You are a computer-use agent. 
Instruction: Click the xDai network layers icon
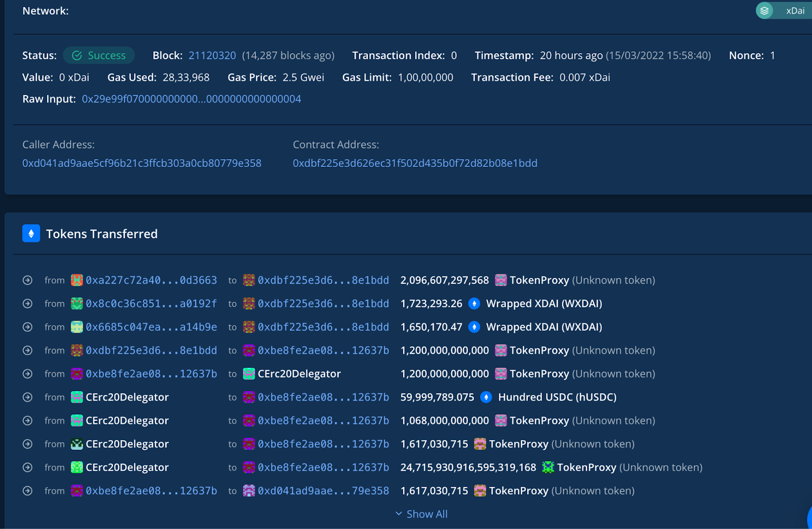coord(764,11)
